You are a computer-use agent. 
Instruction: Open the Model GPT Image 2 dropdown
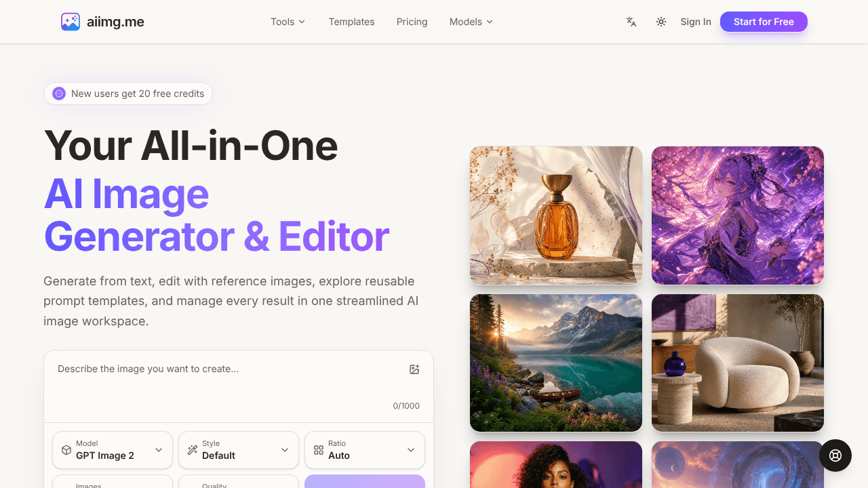(113, 450)
